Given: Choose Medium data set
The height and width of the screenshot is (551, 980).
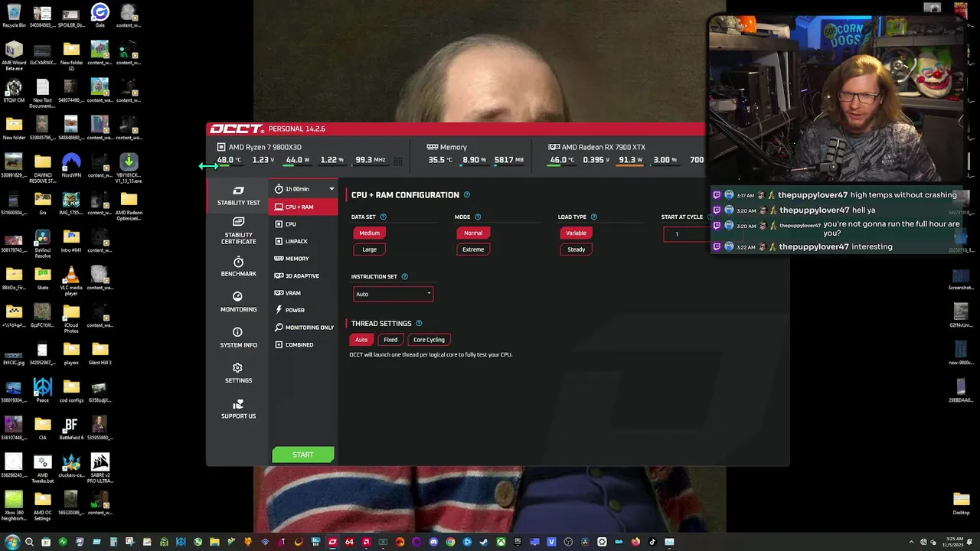Looking at the screenshot, I should pos(369,233).
